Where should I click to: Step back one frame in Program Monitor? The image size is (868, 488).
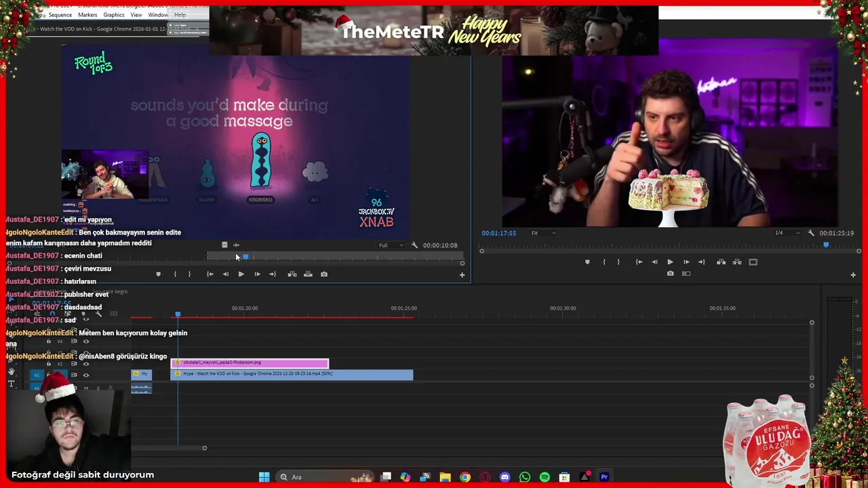click(x=654, y=262)
